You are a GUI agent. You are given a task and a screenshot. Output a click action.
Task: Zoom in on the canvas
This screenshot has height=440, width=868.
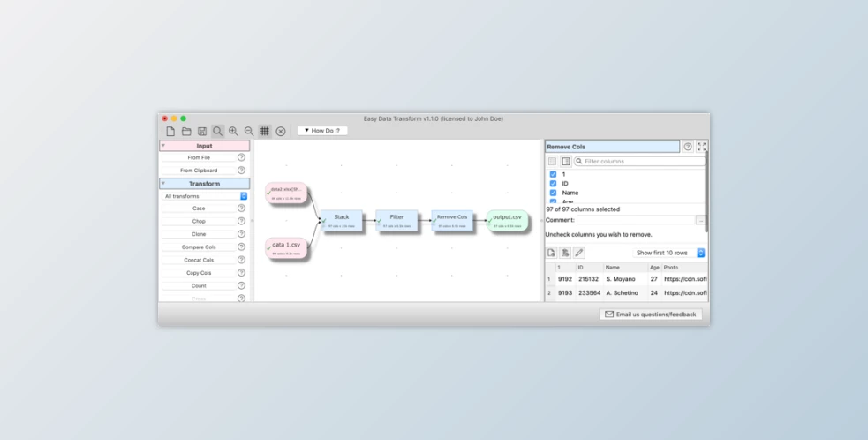pos(233,132)
